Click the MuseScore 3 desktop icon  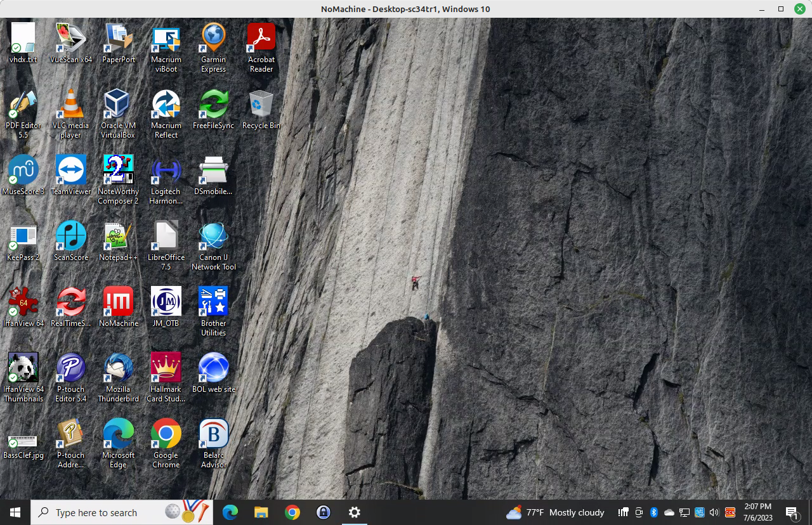23,175
